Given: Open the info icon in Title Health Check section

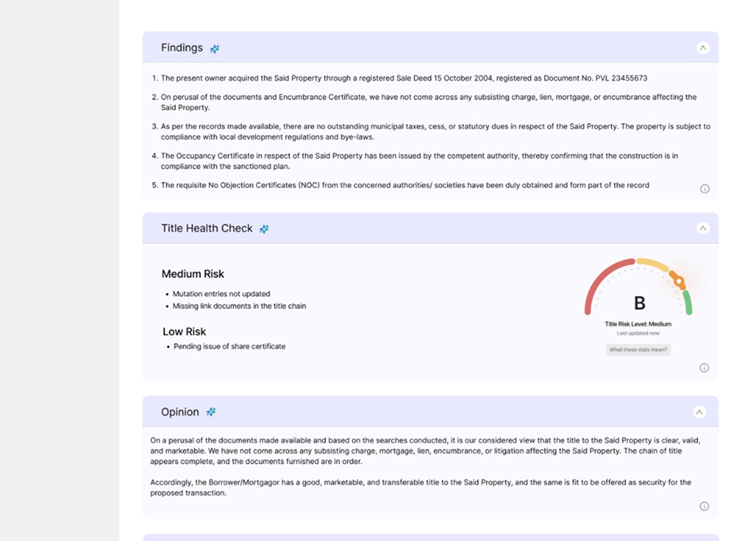Looking at the screenshot, I should [704, 368].
